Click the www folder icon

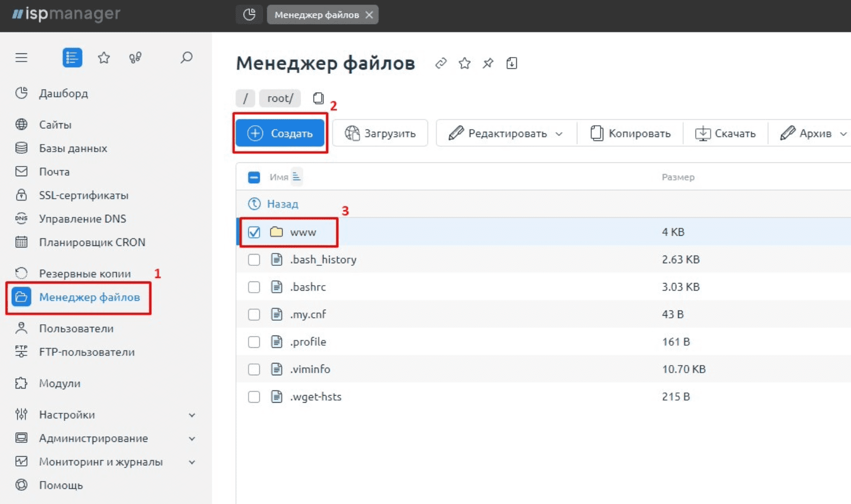(277, 232)
